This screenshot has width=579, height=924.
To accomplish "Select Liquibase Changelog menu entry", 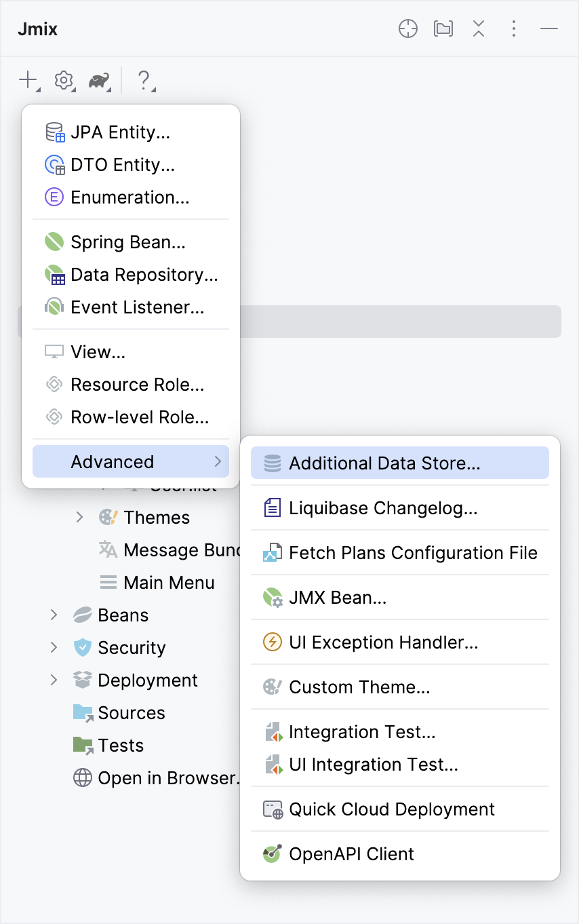I will click(383, 508).
